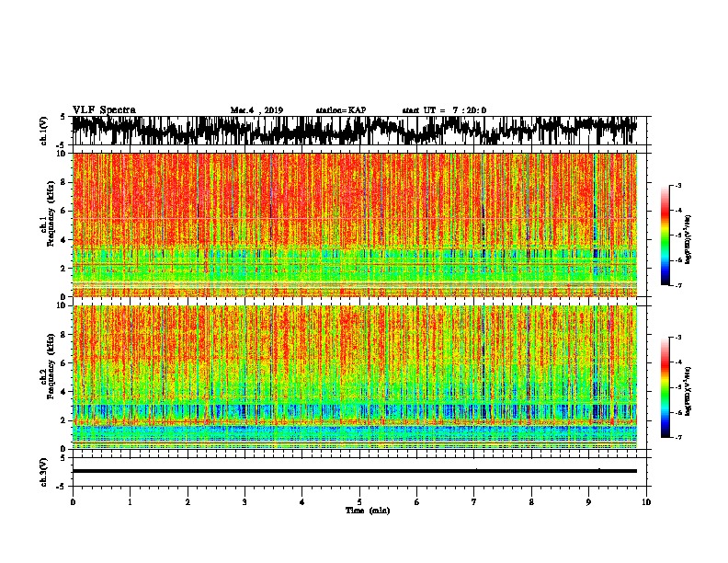This screenshot has width=728, height=563.
Task: Click the "start UT = 7:20:0" text
Action: tap(444, 110)
